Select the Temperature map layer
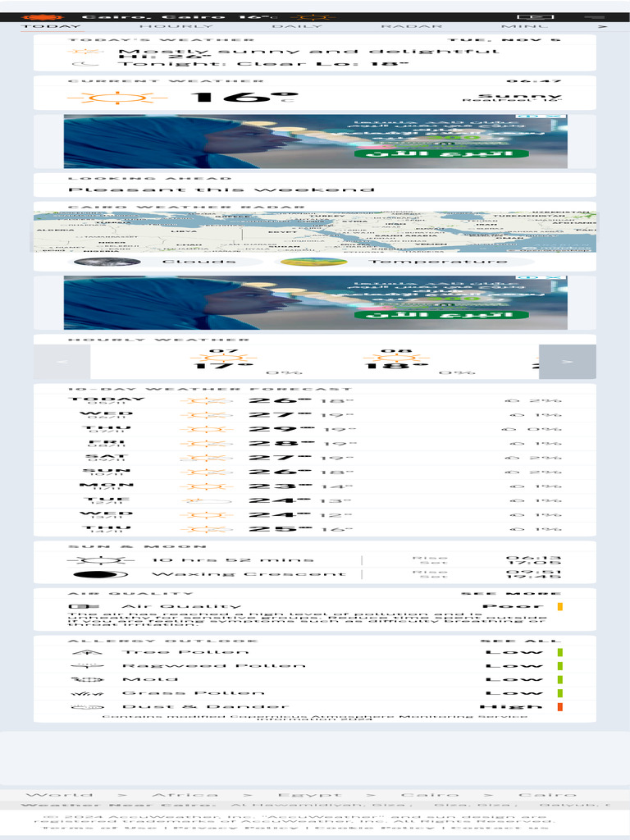Viewport: 630px width, 840px height. click(x=404, y=262)
